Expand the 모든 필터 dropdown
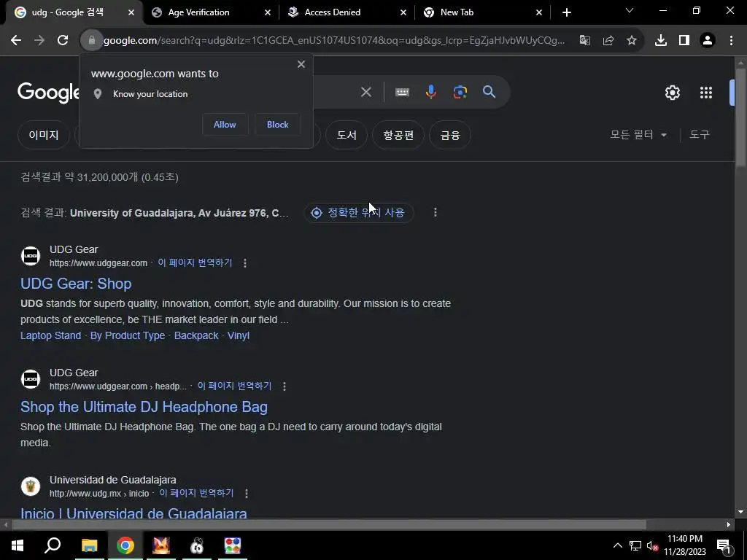 (x=638, y=135)
